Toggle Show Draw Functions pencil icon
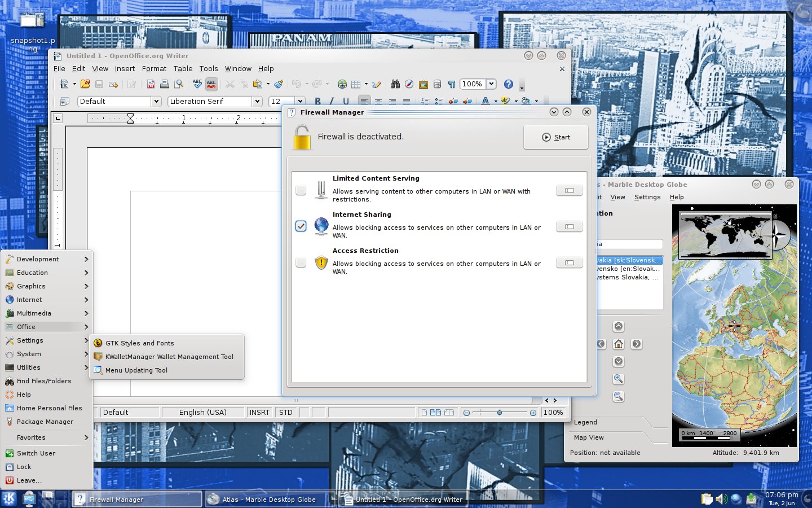Image resolution: width=812 pixels, height=508 pixels. pos(377,84)
